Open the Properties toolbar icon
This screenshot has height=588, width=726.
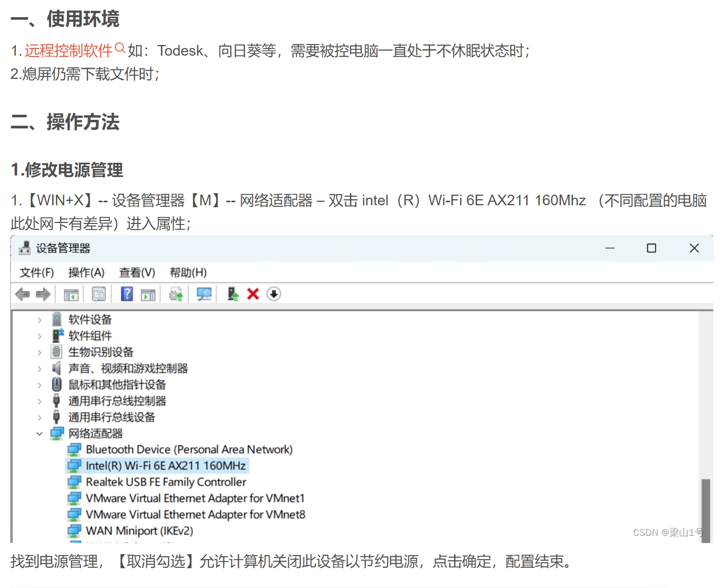(99, 294)
